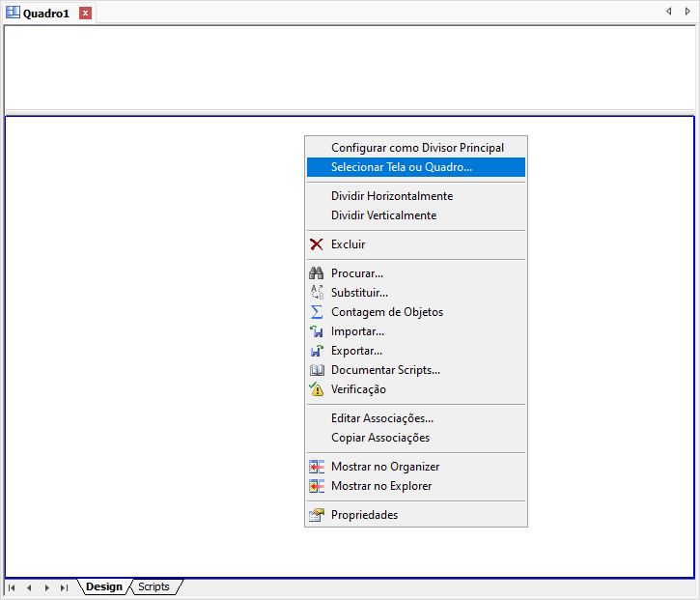This screenshot has width=700, height=600.
Task: Click the Documentar Scripts book icon
Action: [x=316, y=370]
